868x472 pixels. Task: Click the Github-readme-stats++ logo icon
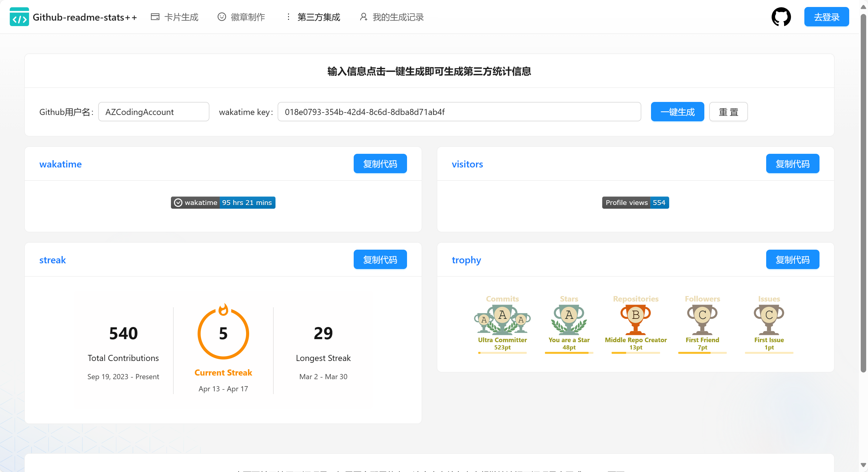(x=19, y=17)
